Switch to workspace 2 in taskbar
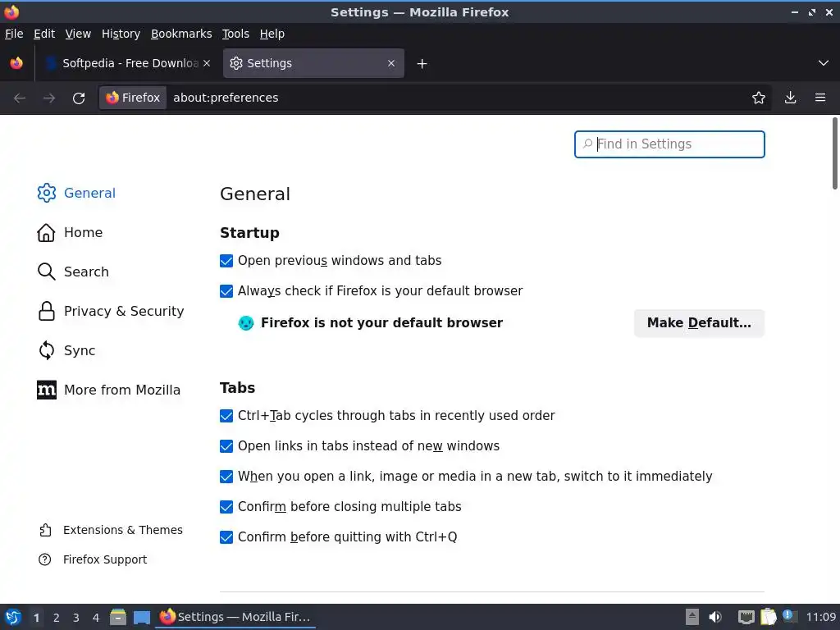The image size is (840, 630). pos(57,618)
